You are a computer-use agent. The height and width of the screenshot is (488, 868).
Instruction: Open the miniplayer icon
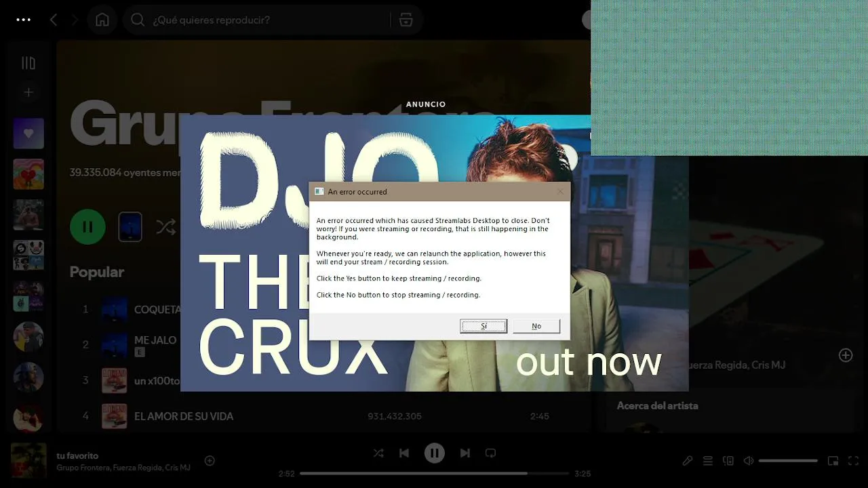pyautogui.click(x=833, y=461)
